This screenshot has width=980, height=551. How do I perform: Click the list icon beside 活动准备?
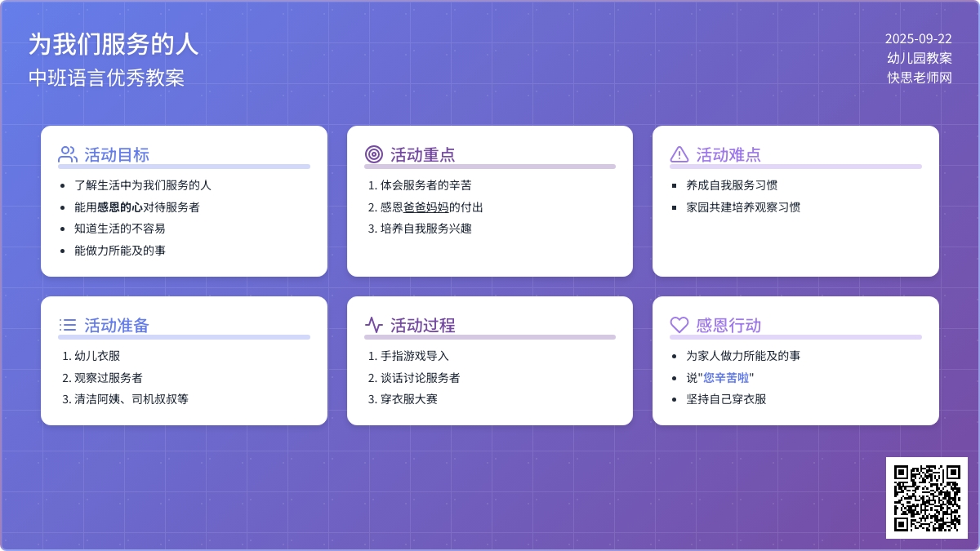click(x=68, y=325)
